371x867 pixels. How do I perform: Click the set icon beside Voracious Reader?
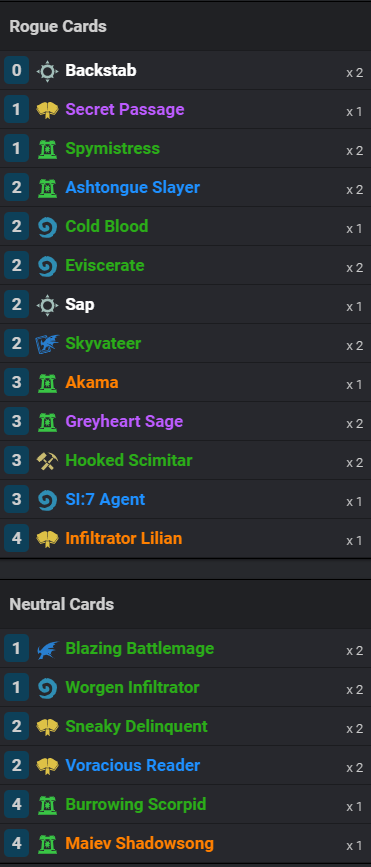[47, 766]
